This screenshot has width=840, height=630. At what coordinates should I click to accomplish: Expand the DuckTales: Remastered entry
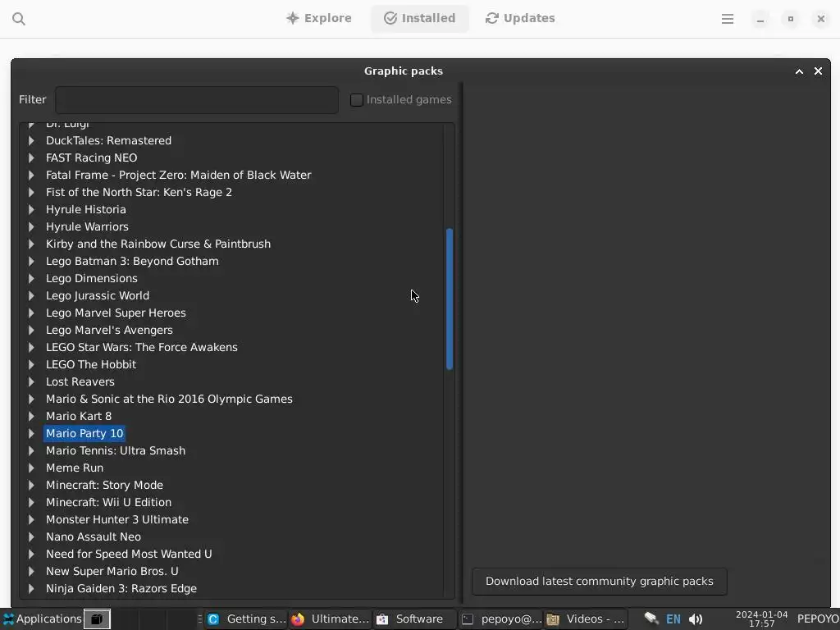click(31, 140)
